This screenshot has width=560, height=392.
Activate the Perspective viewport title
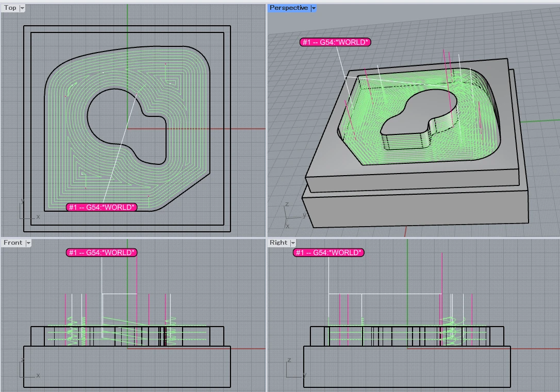pyautogui.click(x=289, y=8)
